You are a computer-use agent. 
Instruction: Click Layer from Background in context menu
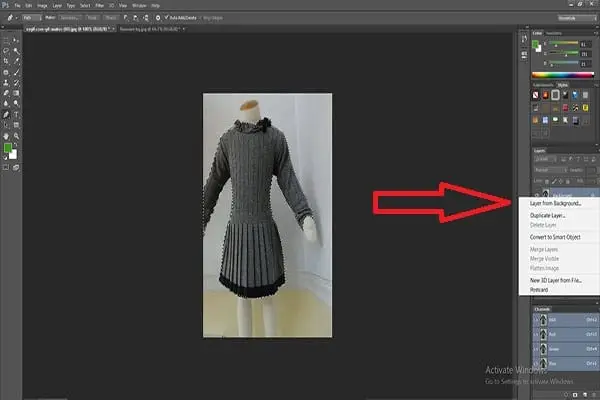pyautogui.click(x=553, y=203)
